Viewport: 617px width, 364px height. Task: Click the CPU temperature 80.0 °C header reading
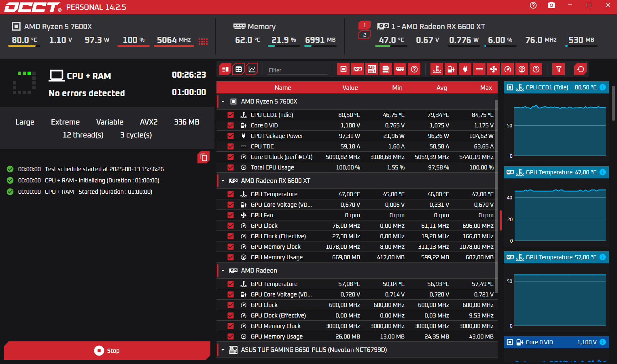24,40
